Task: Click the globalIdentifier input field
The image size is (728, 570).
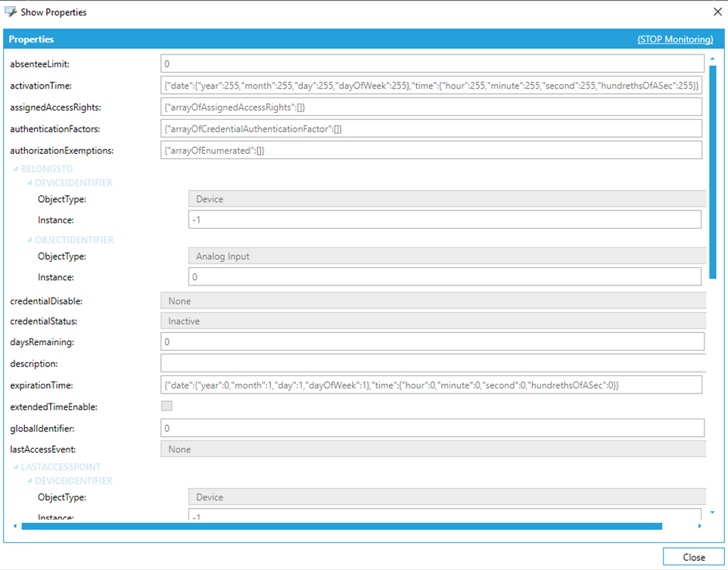Action: click(x=432, y=428)
